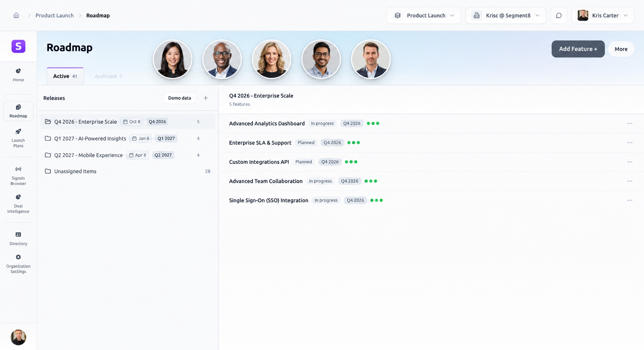Click the purple S app logo
This screenshot has height=350, width=644.
coord(18,46)
